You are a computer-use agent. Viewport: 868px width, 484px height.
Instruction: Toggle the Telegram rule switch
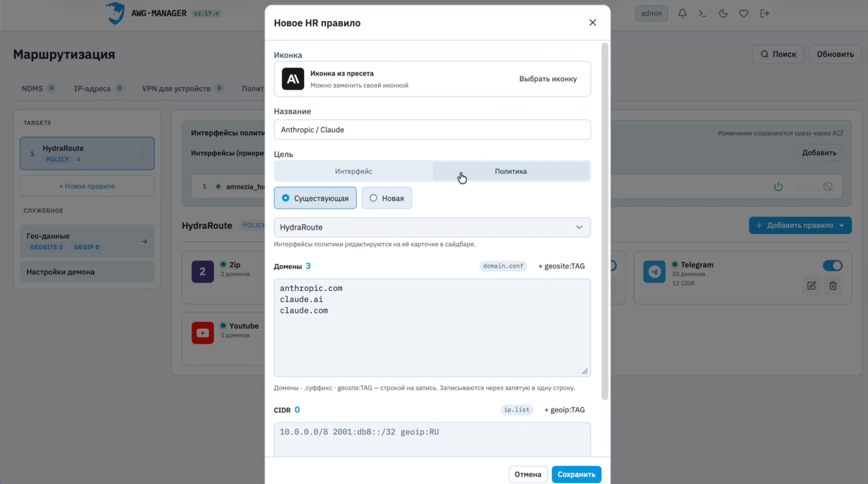[x=833, y=266]
